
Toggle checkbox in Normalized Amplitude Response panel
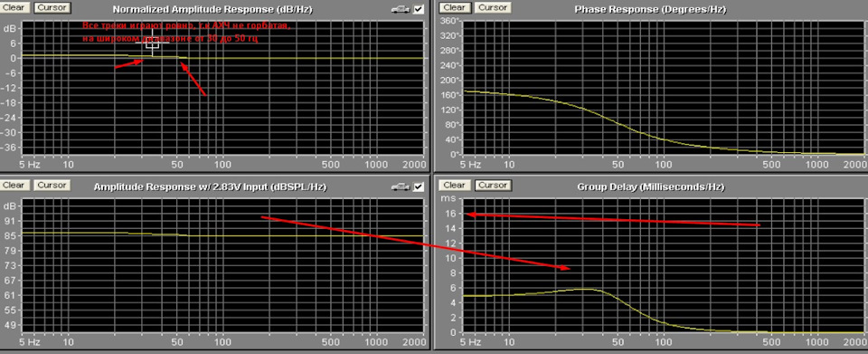point(418,9)
